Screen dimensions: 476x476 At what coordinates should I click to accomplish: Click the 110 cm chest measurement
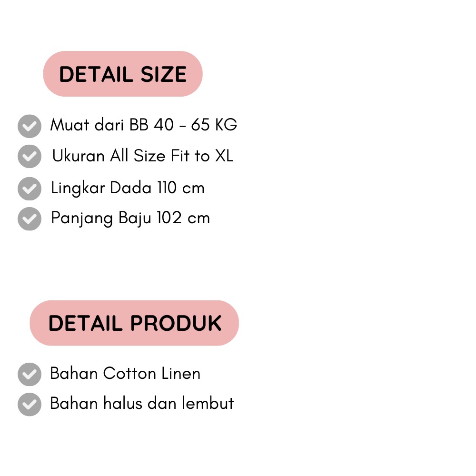pos(181,188)
